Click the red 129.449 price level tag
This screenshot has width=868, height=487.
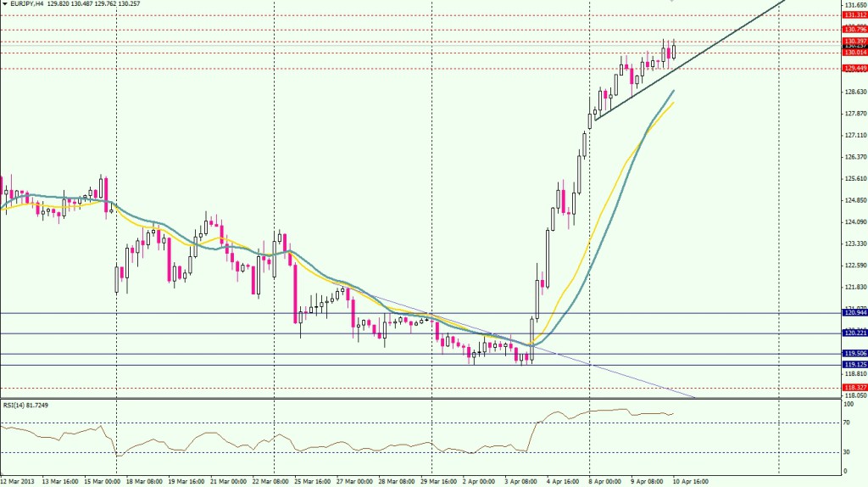click(x=854, y=69)
